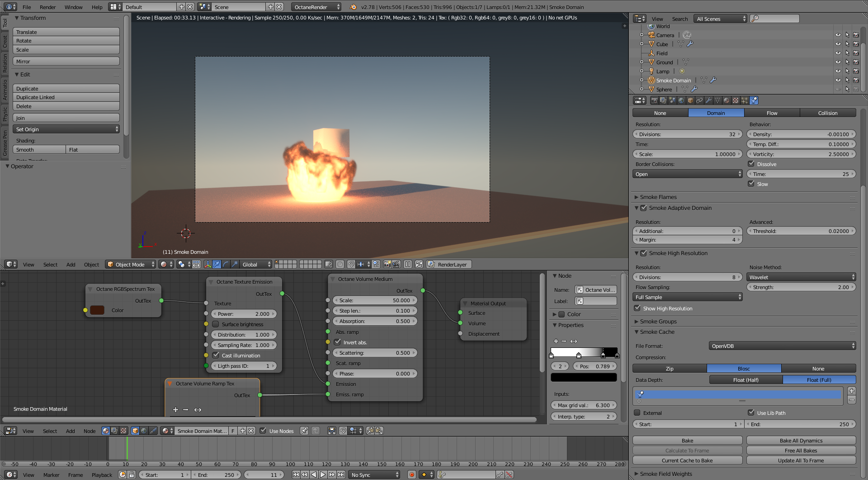Open the Render menu
This screenshot has width=868, height=480.
pos(47,7)
